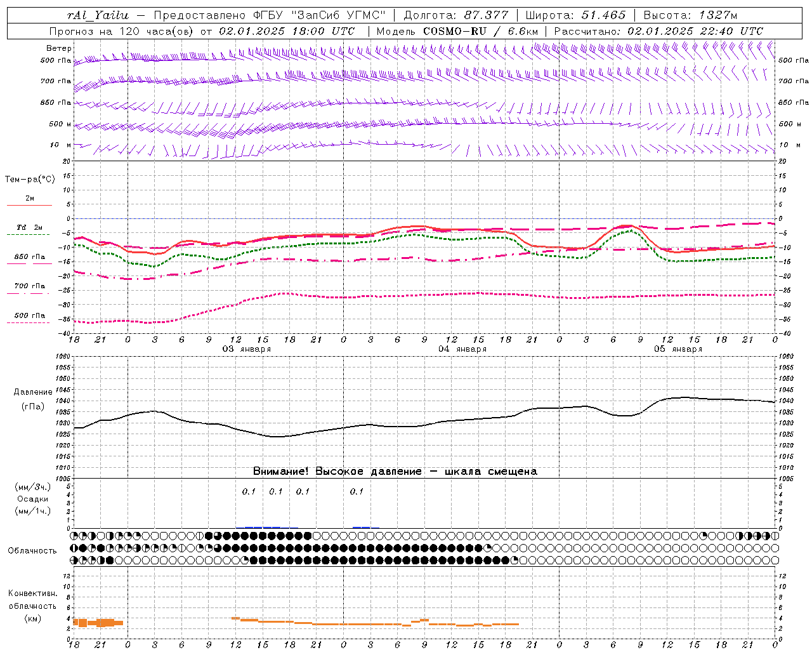Click the right-side 500 гПа wind label
Image resolution: width=812 pixels, height=650 pixels.
[794, 60]
